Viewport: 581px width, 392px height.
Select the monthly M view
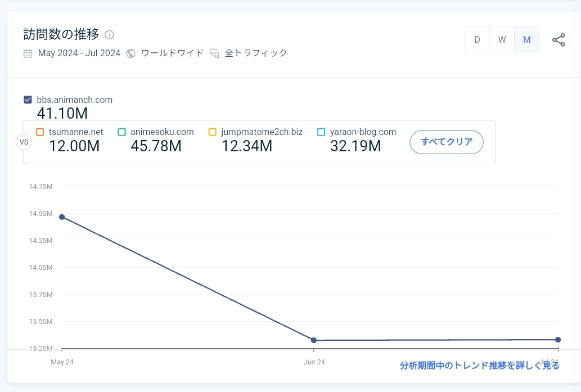pos(526,40)
